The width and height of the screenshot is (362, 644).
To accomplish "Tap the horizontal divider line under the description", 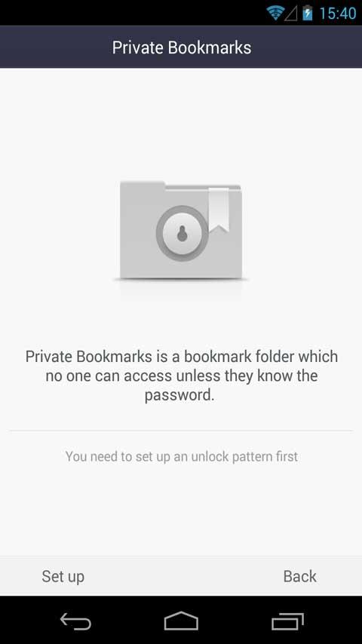I will [181, 431].
